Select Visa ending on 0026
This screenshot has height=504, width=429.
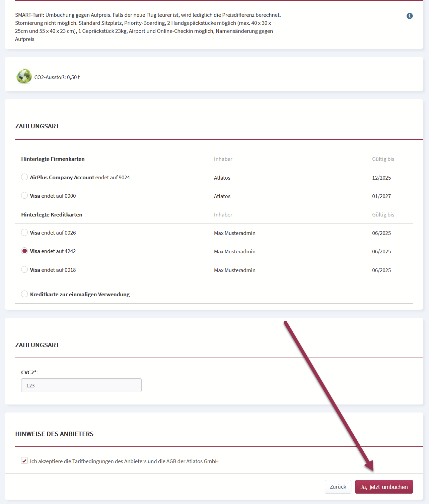tap(24, 232)
